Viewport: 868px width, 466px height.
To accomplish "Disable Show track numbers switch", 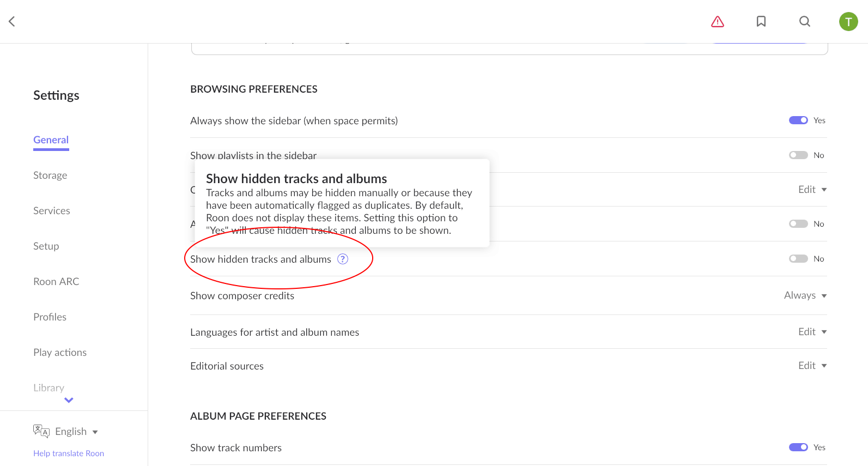I will coord(798,447).
